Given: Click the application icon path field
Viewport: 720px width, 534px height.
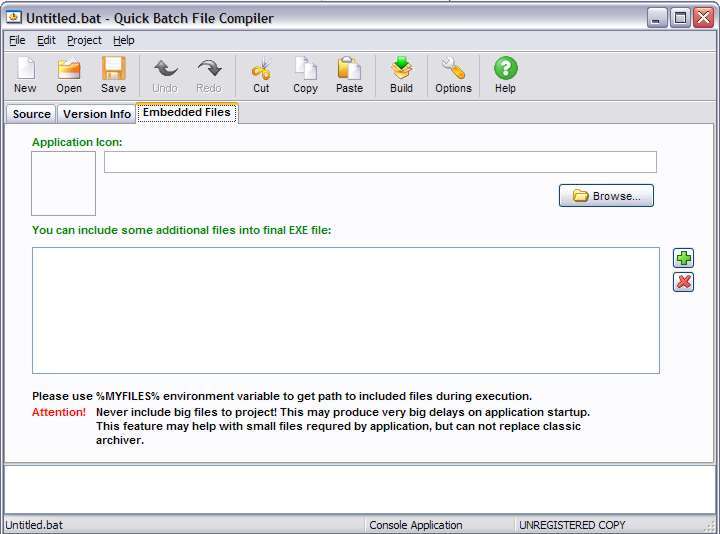Looking at the screenshot, I should tap(380, 162).
